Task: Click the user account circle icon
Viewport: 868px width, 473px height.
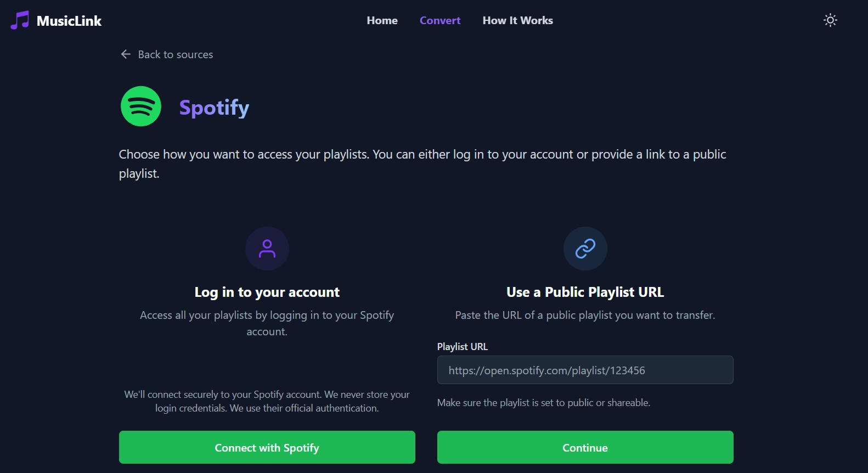Action: tap(267, 249)
